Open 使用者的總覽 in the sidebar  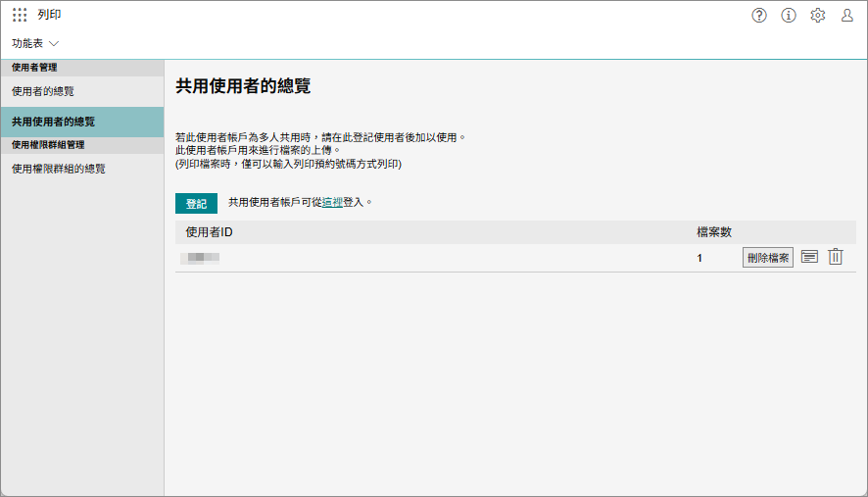pos(43,91)
